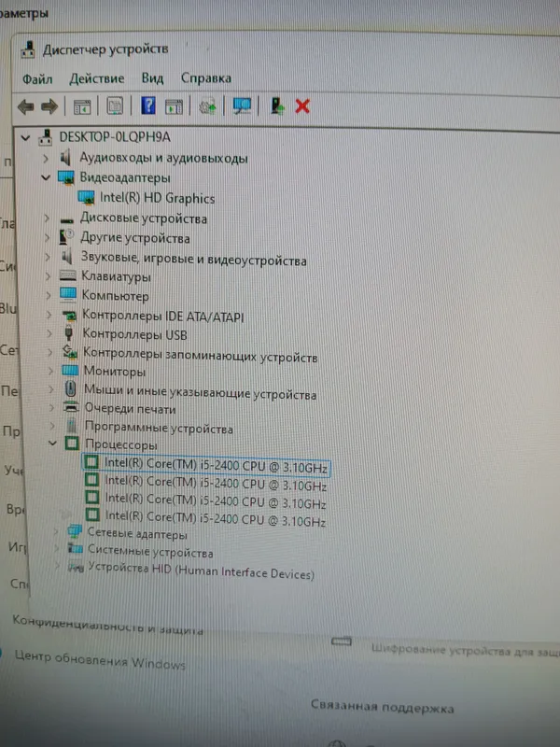Expand the Мониторы node
The height and width of the screenshot is (747, 560).
click(x=50, y=370)
